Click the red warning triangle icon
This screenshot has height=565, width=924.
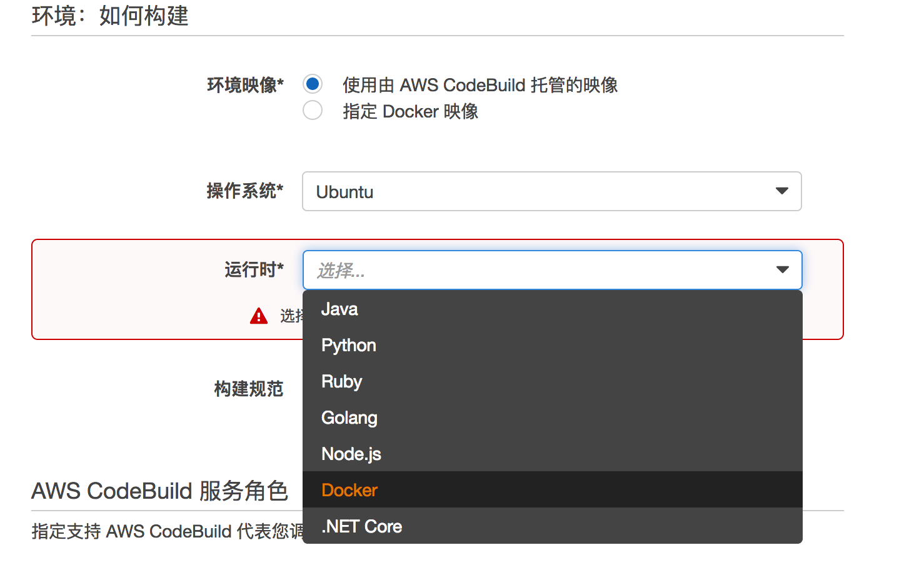pyautogui.click(x=259, y=316)
